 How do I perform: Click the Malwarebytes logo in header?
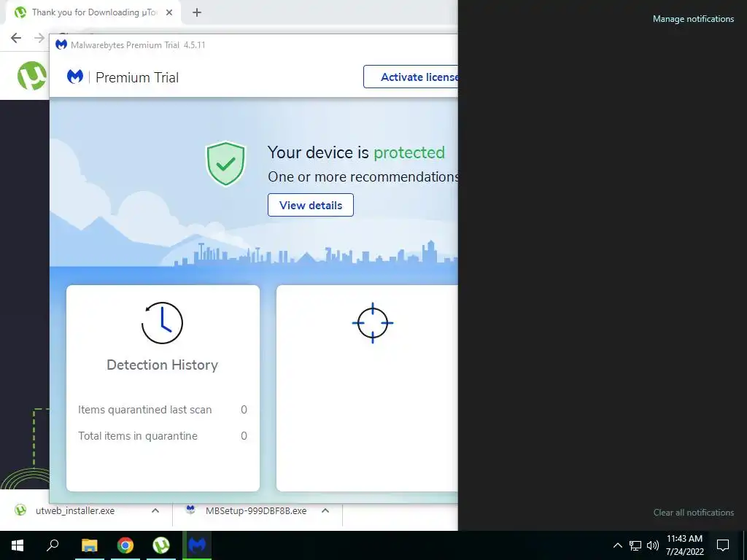[75, 77]
